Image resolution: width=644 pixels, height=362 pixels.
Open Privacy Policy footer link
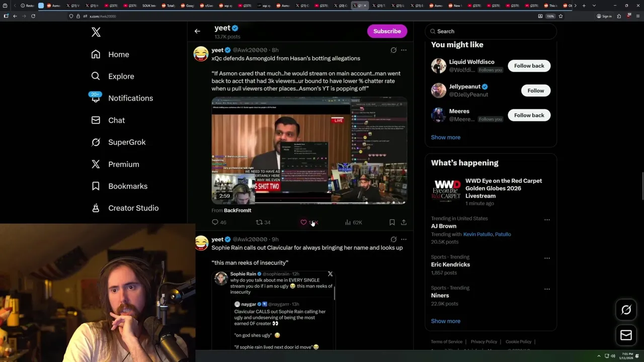[484, 342]
